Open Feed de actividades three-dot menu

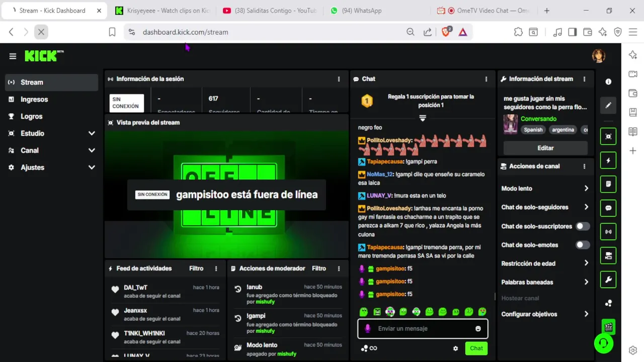[216, 268]
